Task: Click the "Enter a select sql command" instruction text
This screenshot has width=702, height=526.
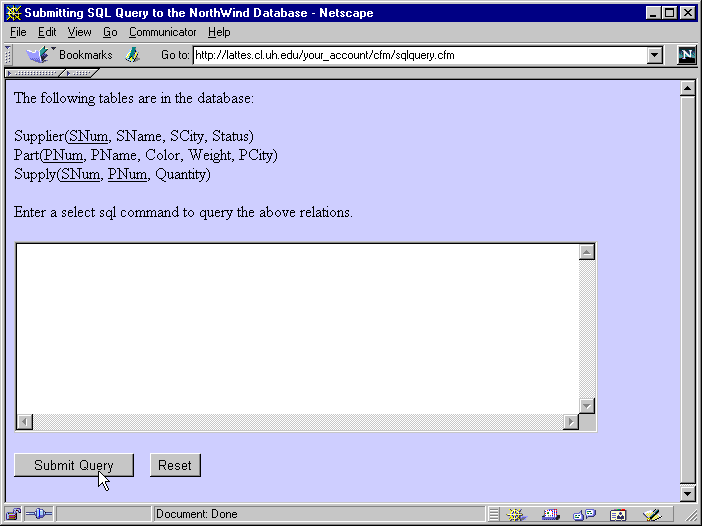Action: tap(183, 212)
